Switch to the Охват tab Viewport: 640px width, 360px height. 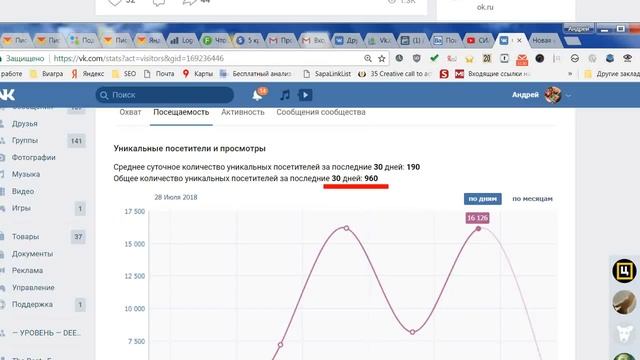tap(130, 112)
